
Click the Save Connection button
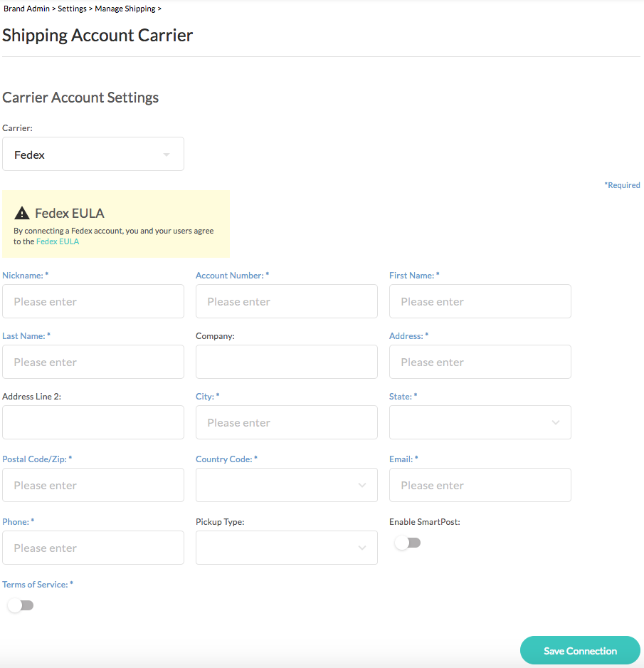click(x=580, y=650)
